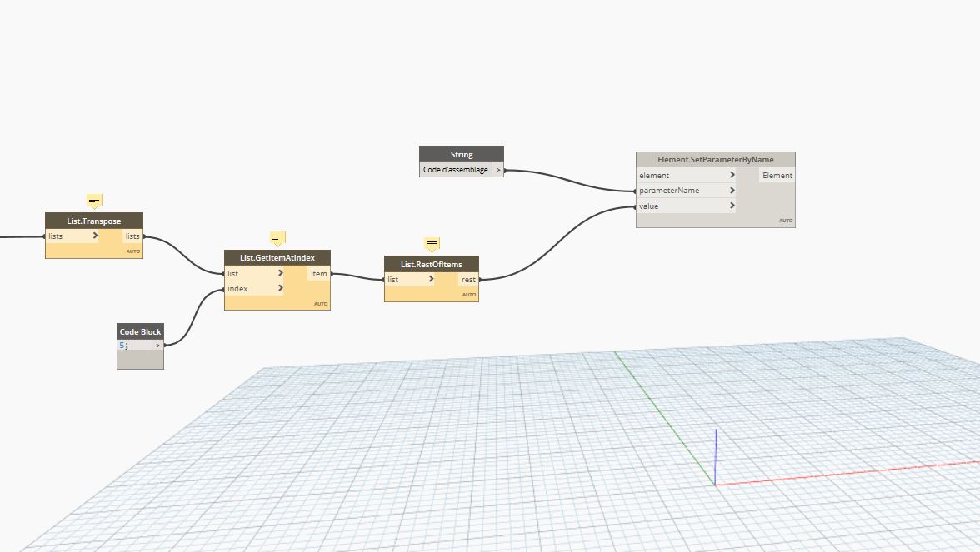Click the note icon above List.RestOfItems

[x=432, y=244]
